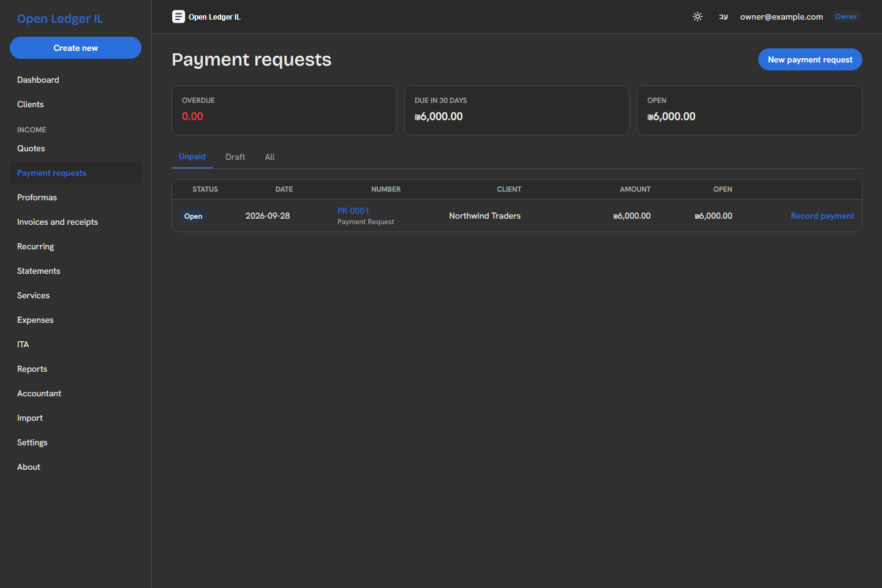Image resolution: width=882 pixels, height=588 pixels.
Task: Open the Import page
Action: pos(75,418)
